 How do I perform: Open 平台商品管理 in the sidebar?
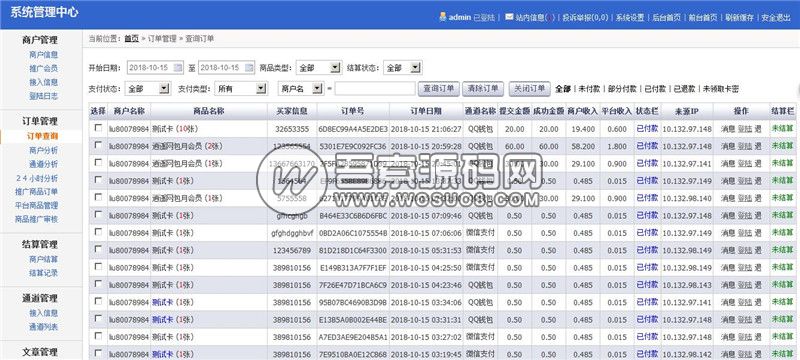tap(37, 205)
